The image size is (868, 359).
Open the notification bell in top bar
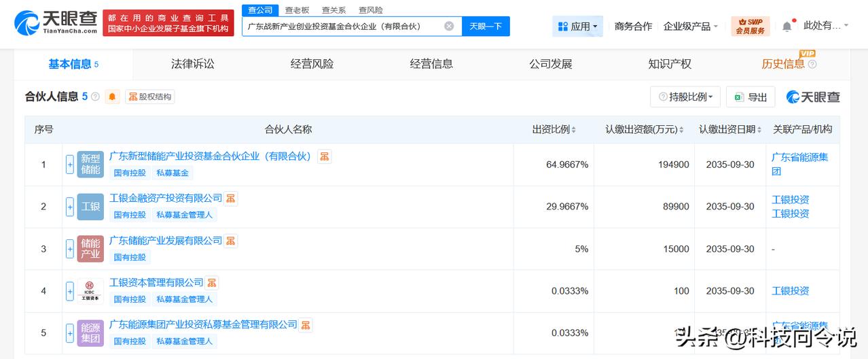pyautogui.click(x=786, y=26)
